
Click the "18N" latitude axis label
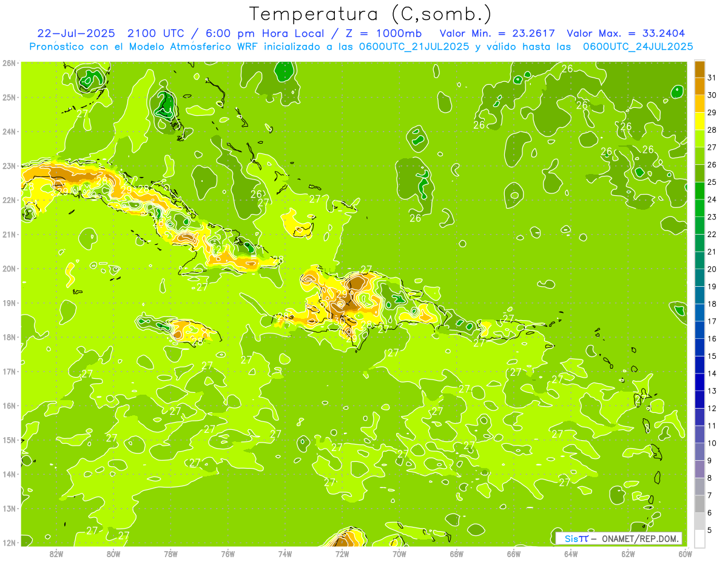9,337
